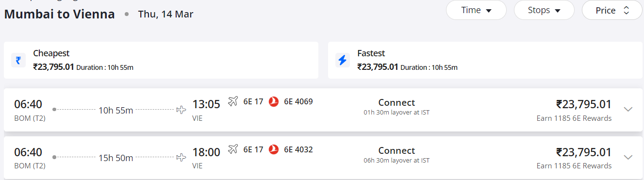Sort flights using the Price button
This screenshot has width=644, height=180.
[x=612, y=10]
